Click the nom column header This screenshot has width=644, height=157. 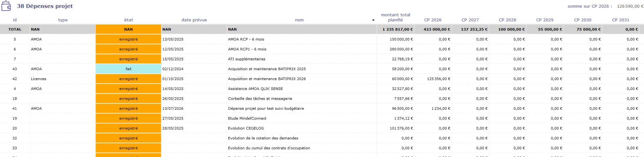pos(299,20)
